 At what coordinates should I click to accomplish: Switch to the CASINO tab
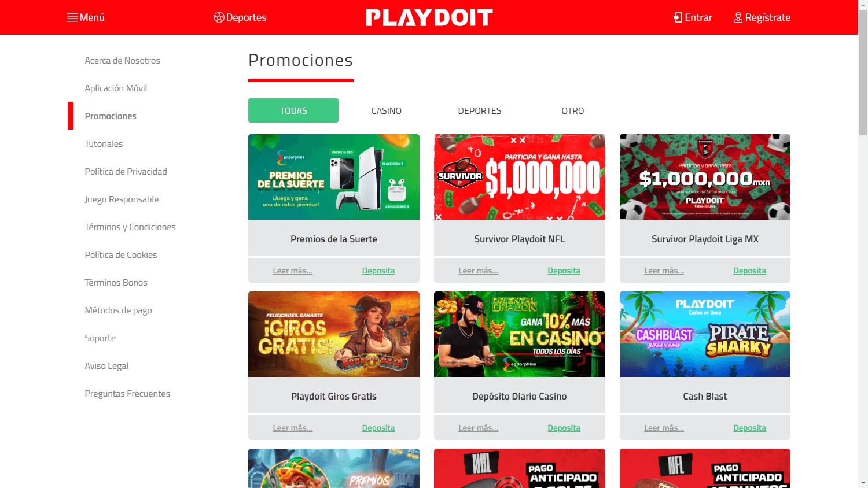[387, 110]
